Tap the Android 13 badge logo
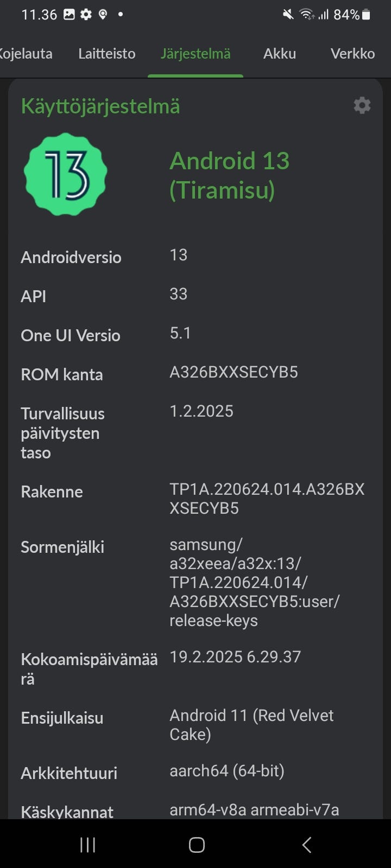This screenshot has width=391, height=868. coord(65,174)
